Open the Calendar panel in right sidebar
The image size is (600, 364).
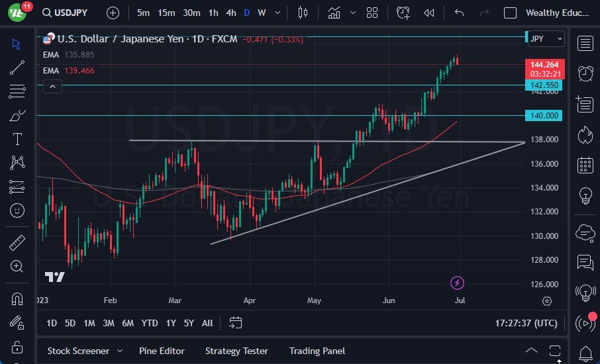point(585,165)
